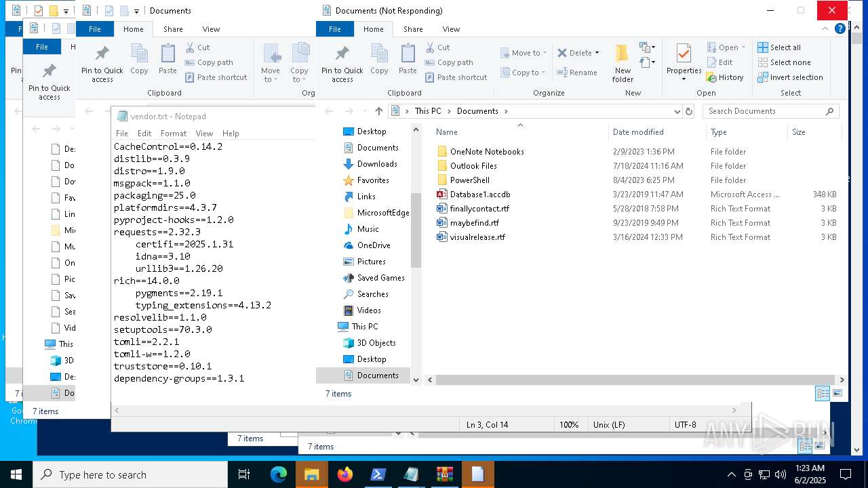Open Notepad Help menu

[x=231, y=134]
